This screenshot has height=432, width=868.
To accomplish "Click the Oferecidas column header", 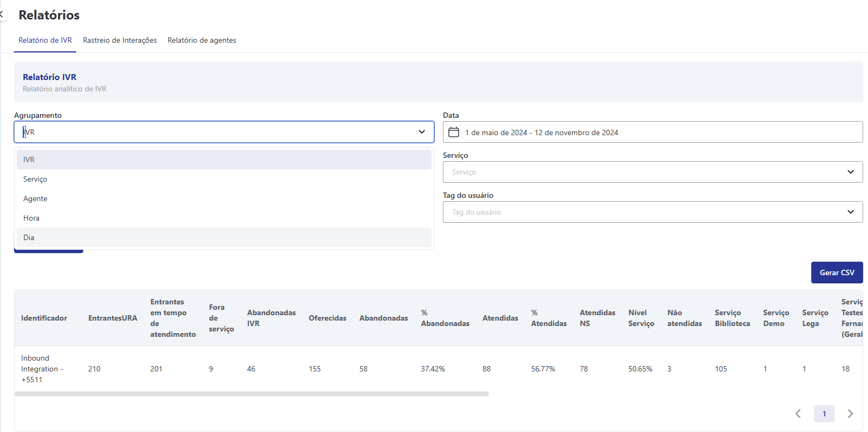I will point(327,318).
